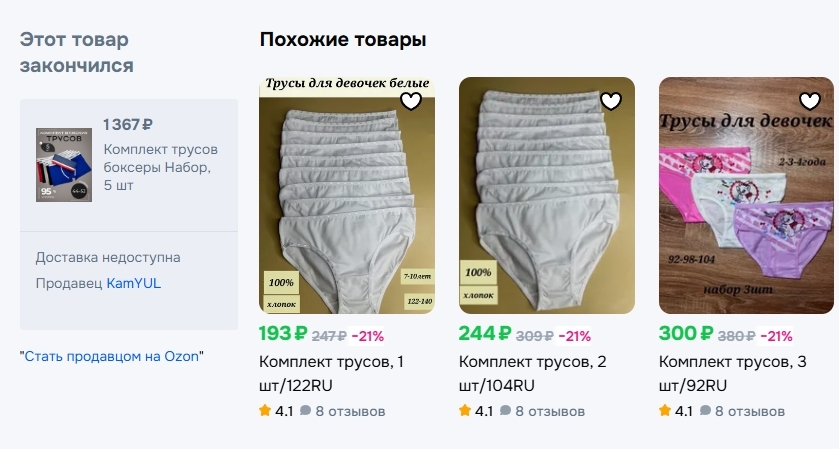
Task: Toggle heart on the 300 ₽ product
Action: (x=809, y=101)
